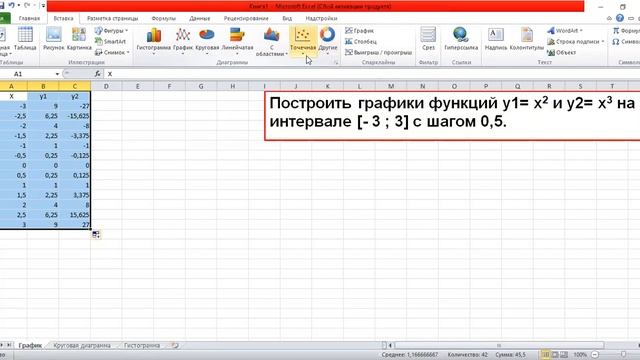The image size is (640, 360).
Task: Select column A header
Action: coord(11,86)
